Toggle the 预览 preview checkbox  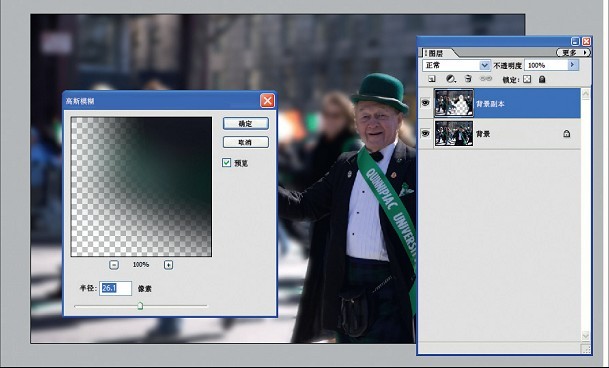click(226, 162)
